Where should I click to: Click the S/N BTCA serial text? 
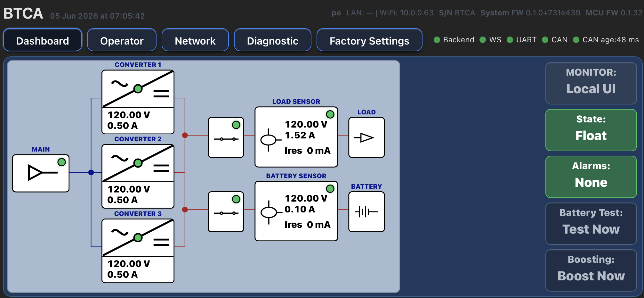pos(457,13)
